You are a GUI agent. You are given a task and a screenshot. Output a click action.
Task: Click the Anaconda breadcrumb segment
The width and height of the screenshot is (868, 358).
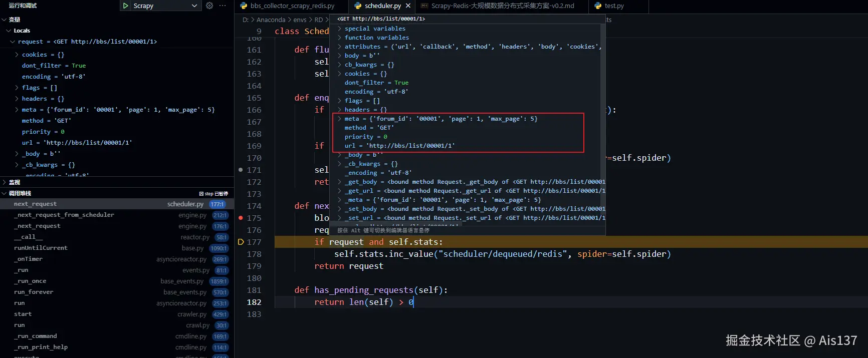pyautogui.click(x=271, y=20)
